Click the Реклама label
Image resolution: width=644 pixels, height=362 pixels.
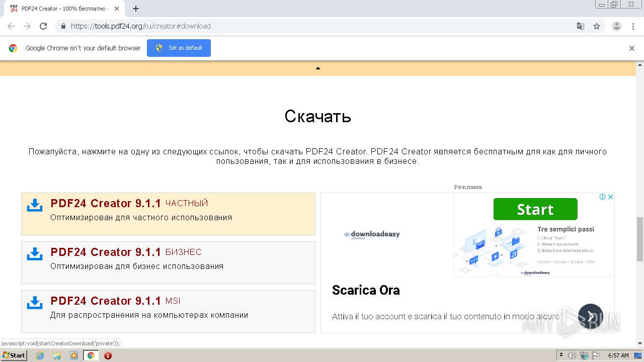tap(468, 187)
